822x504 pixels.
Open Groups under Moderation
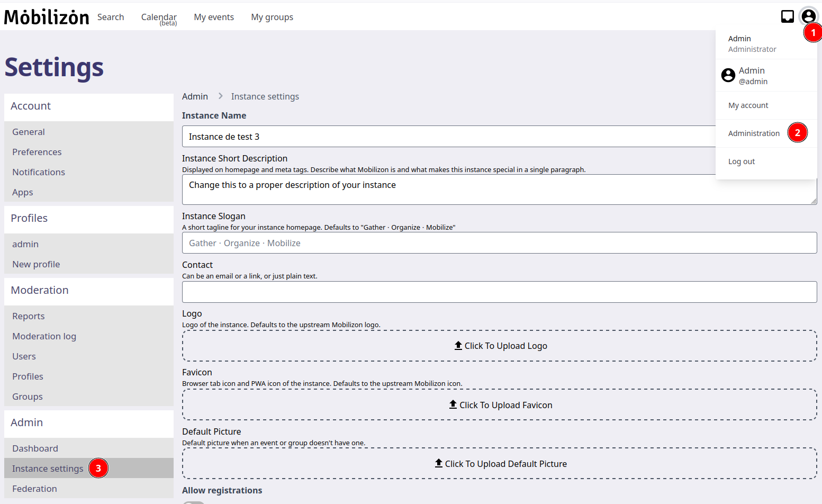pos(89,397)
